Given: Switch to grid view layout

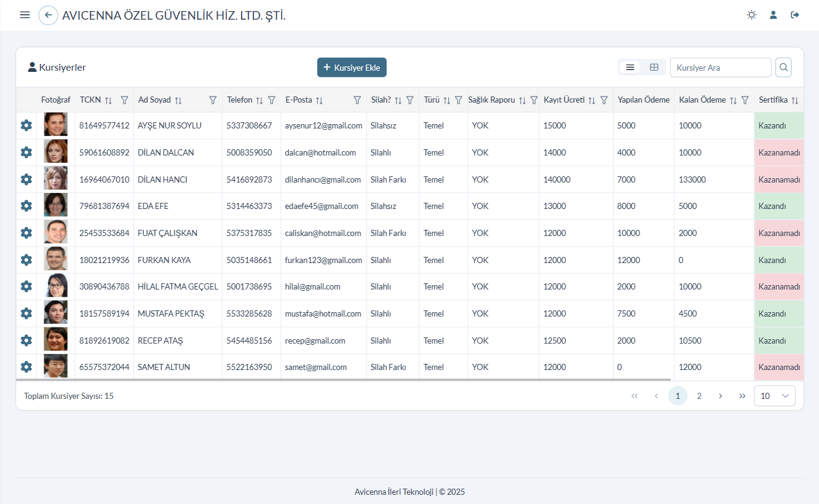Looking at the screenshot, I should click(x=654, y=68).
